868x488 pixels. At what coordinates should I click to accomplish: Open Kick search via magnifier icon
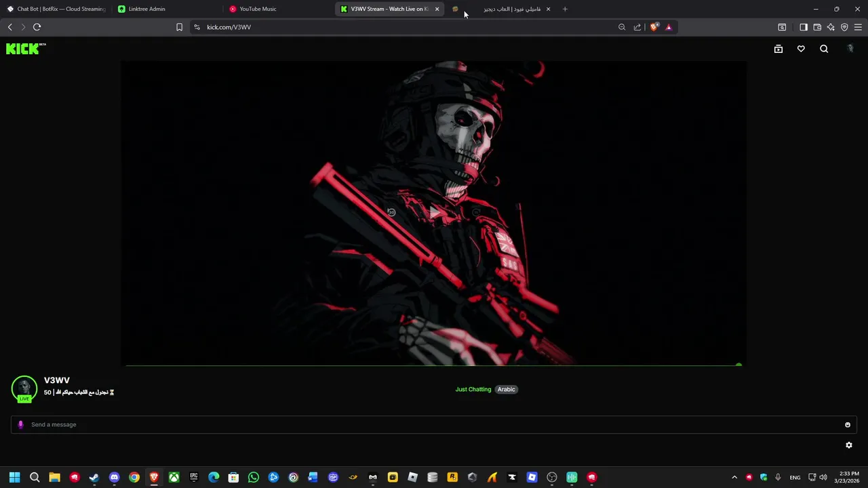pos(824,49)
